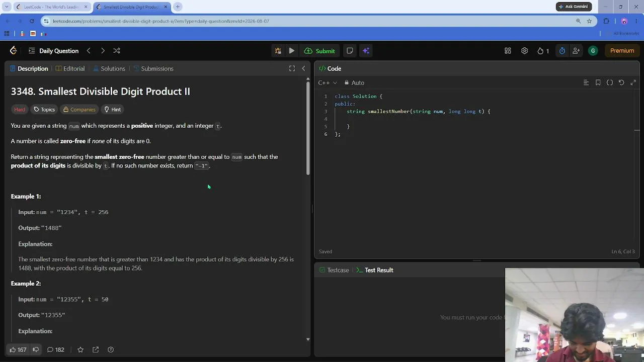The height and width of the screenshot is (362, 644).
Task: Upvote the problem with 167 likes
Action: [x=18, y=349]
